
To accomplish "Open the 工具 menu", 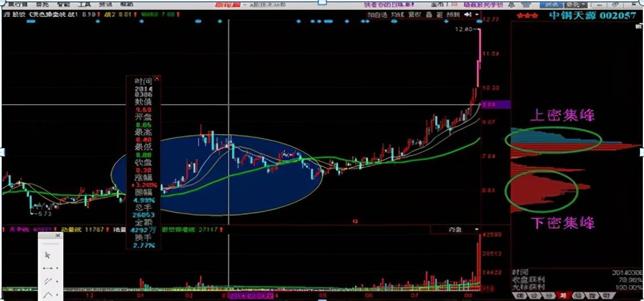I will click(x=84, y=5).
